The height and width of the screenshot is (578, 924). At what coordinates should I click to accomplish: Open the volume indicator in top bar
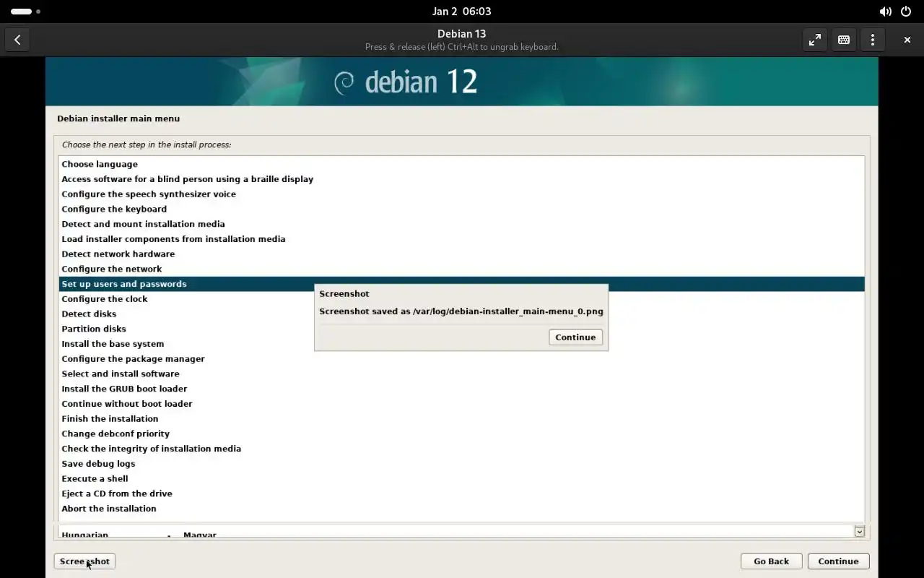coord(885,12)
